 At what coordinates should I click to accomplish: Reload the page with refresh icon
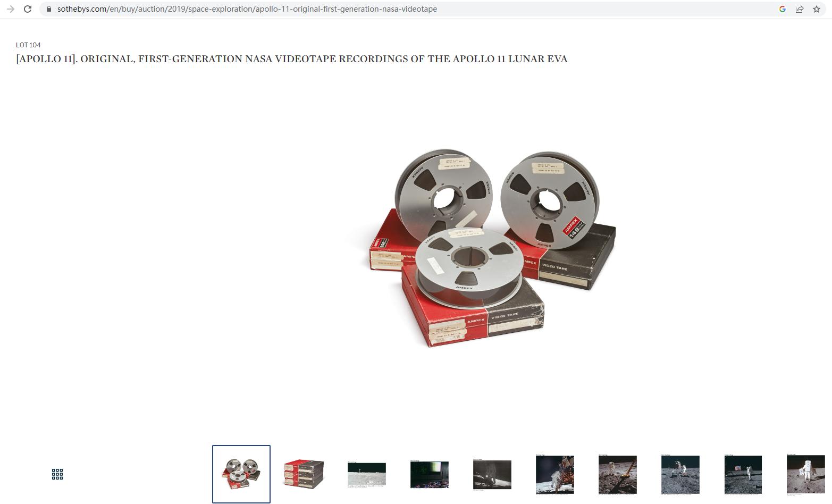coord(28,9)
